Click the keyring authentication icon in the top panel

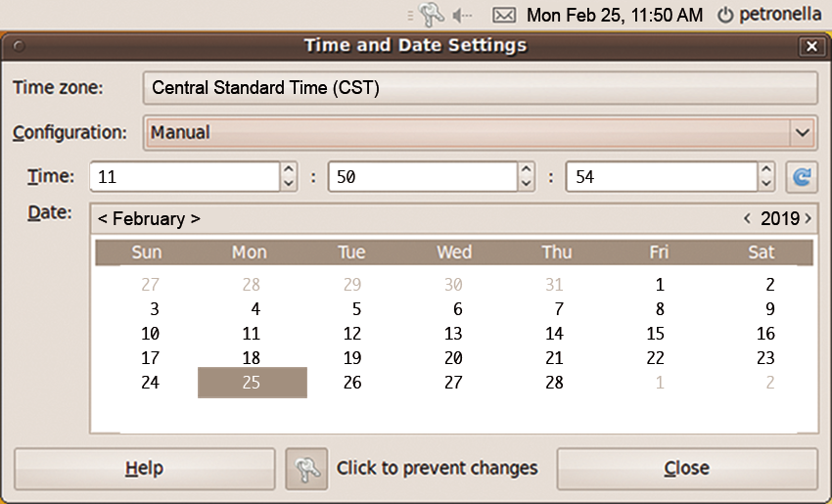pos(431,15)
